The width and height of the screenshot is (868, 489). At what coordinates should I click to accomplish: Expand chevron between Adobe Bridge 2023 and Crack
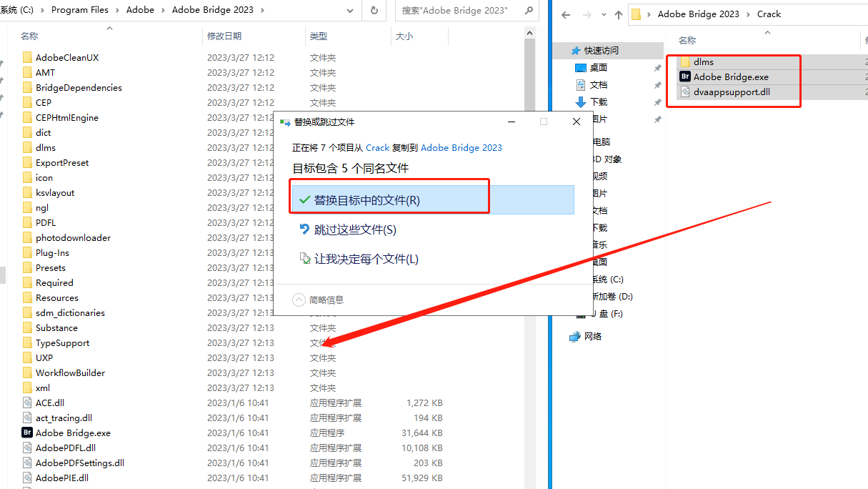pos(749,14)
